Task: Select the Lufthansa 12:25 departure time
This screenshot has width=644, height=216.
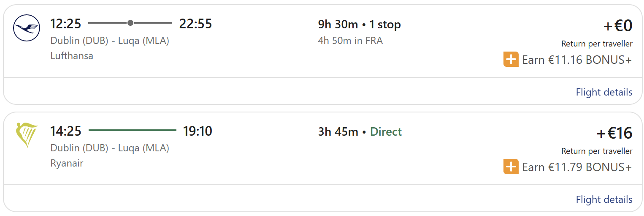Action: pos(65,24)
